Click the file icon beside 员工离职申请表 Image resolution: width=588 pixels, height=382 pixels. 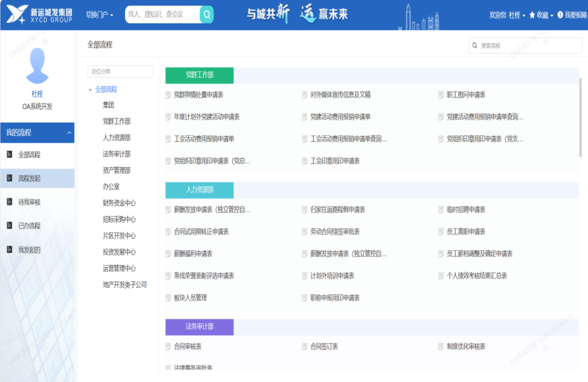click(x=441, y=232)
